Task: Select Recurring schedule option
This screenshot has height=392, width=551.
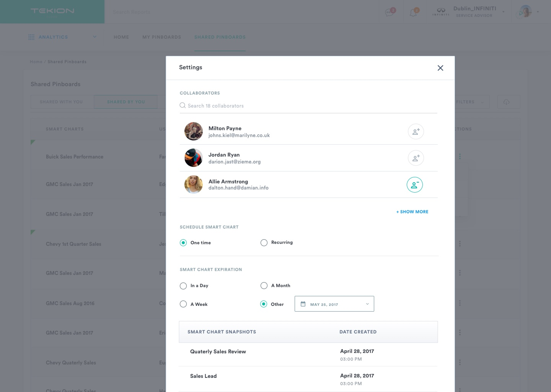Action: click(x=264, y=243)
